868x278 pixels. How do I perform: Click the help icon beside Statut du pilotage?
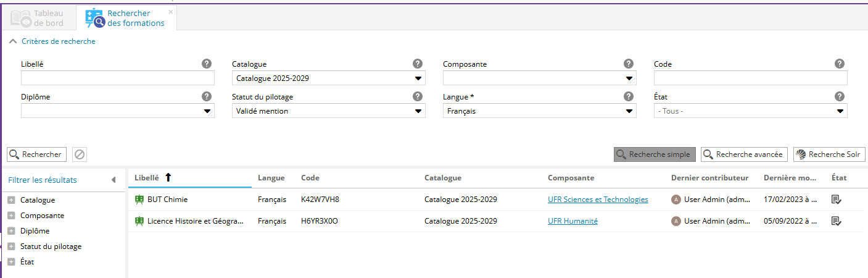418,96
